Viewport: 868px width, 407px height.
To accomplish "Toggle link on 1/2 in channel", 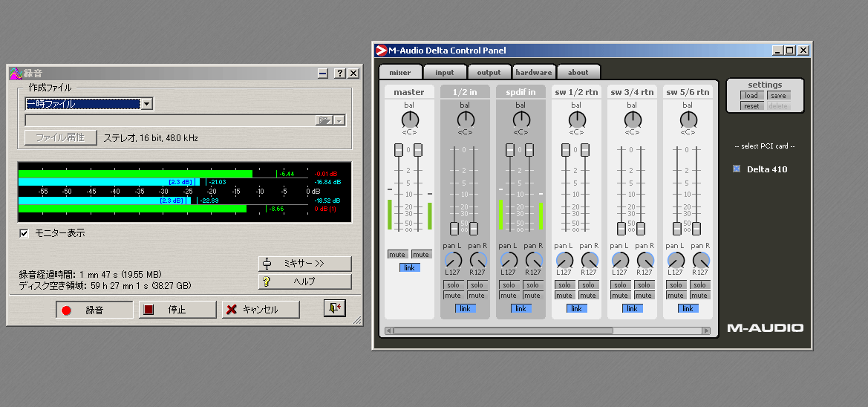I will pyautogui.click(x=466, y=308).
